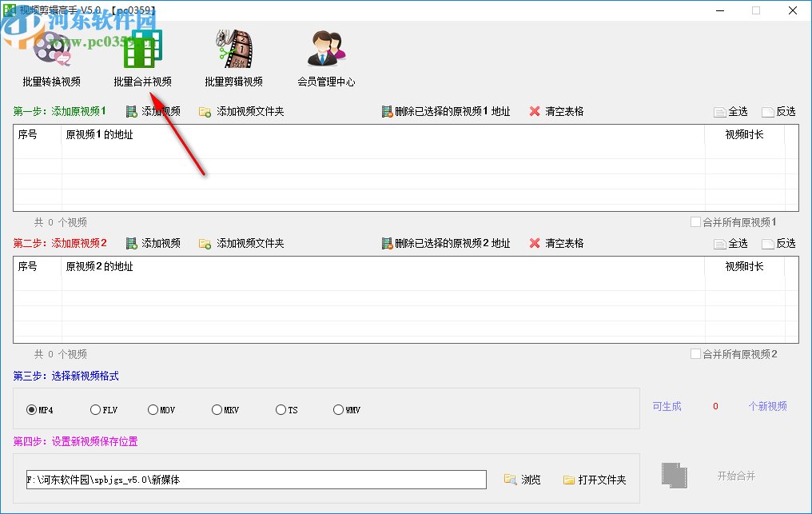Viewport: 812px width, 514px height.
Task: Click 打开文件夹 to open output folder
Action: point(595,479)
